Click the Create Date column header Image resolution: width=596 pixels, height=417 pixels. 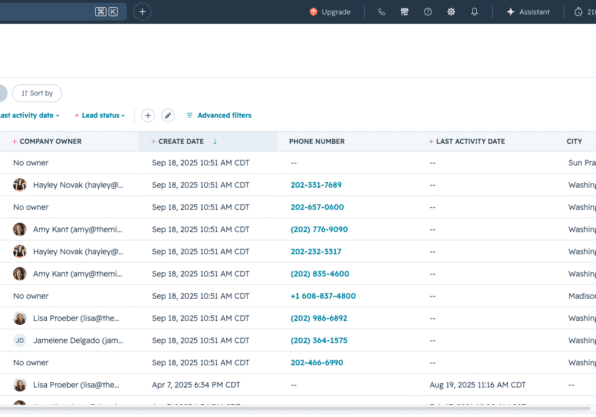coord(181,141)
